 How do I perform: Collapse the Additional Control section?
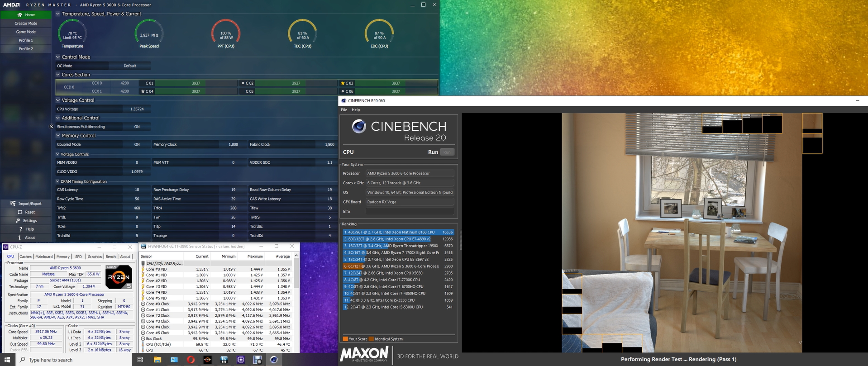click(58, 118)
